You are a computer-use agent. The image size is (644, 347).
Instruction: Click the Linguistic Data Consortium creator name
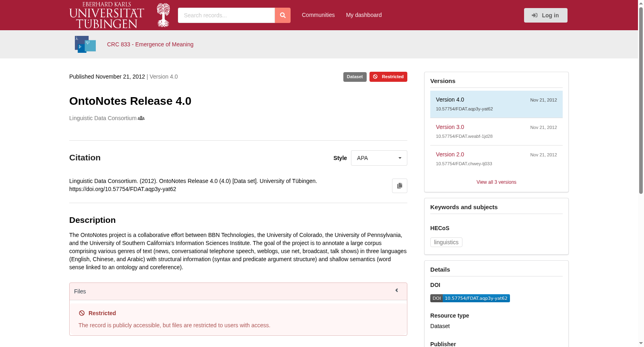pyautogui.click(x=103, y=118)
